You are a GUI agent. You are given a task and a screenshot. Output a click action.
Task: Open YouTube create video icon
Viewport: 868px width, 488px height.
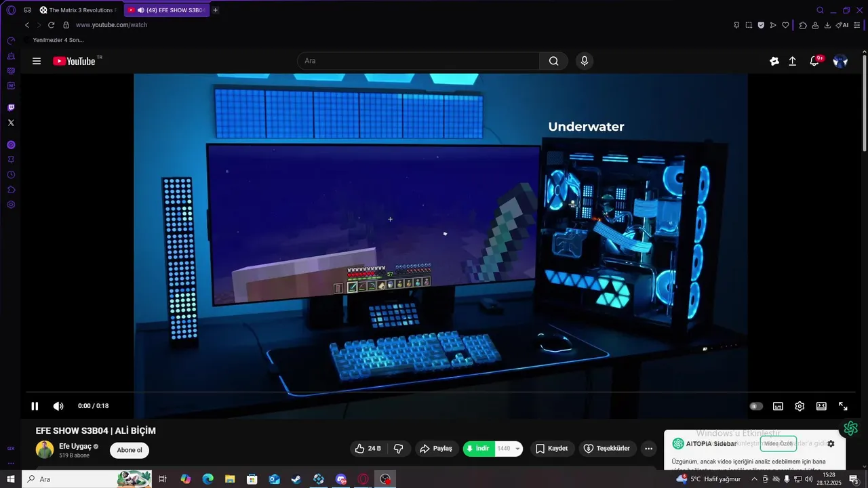click(x=792, y=61)
